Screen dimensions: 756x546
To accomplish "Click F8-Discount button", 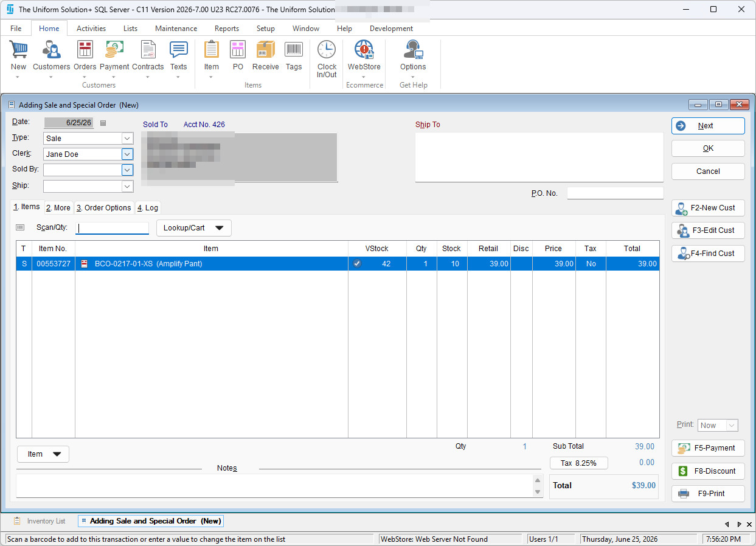I will pos(708,471).
